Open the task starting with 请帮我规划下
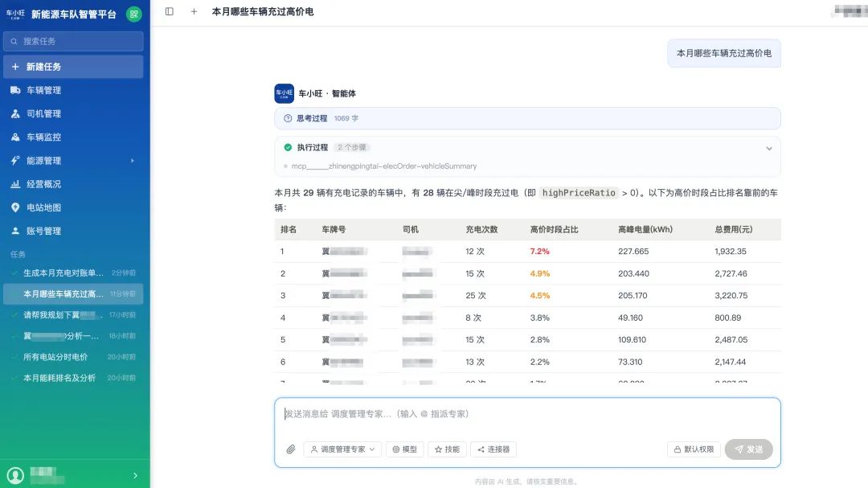Viewport: 868px width, 488px height. pos(73,314)
